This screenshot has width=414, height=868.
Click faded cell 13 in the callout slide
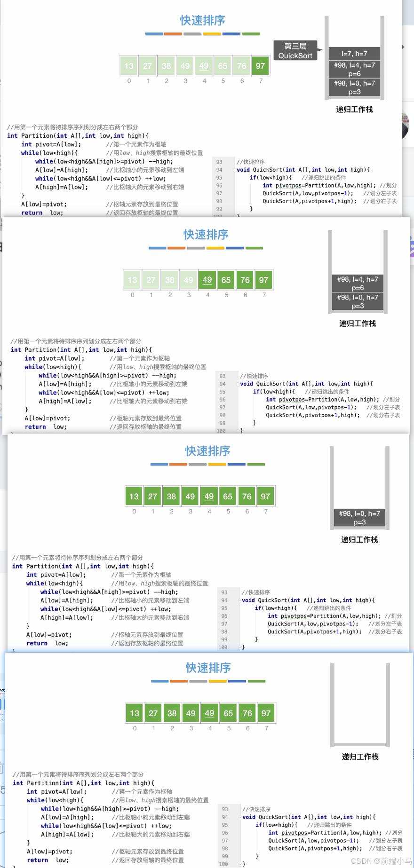(129, 66)
